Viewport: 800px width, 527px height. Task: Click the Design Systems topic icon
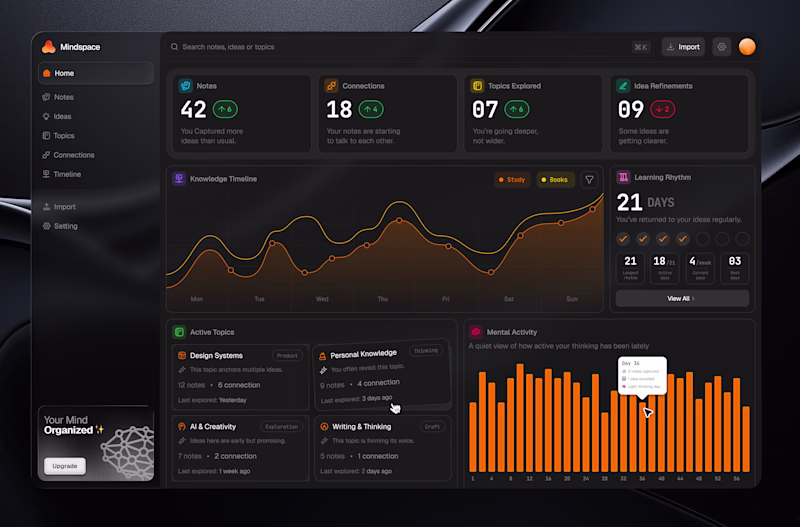pos(182,355)
